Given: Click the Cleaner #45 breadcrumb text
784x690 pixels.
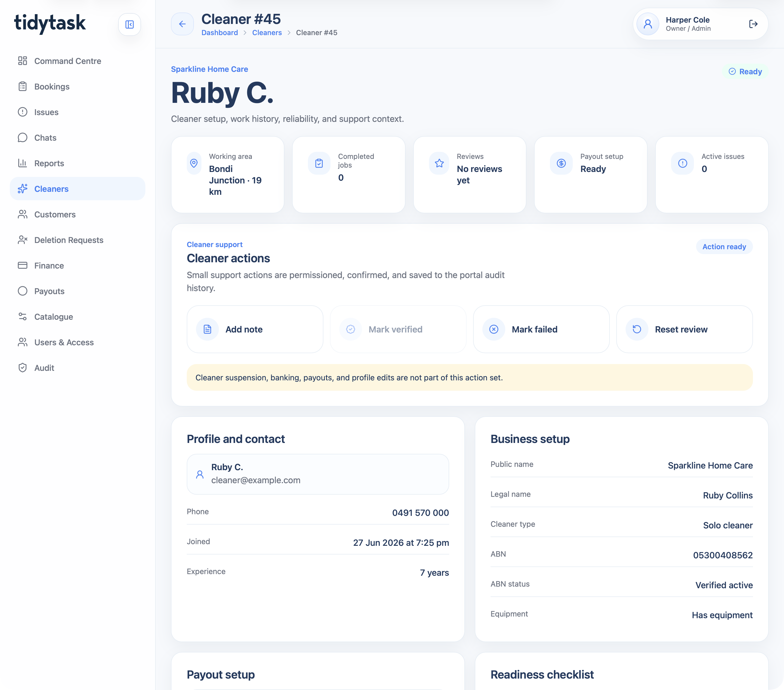Looking at the screenshot, I should click(x=316, y=33).
